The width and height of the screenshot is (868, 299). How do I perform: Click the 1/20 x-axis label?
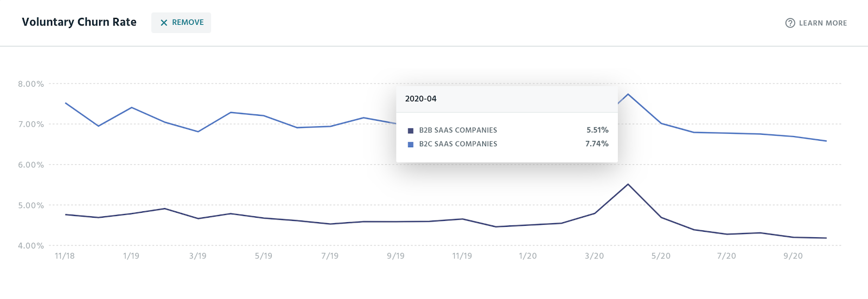point(528,256)
